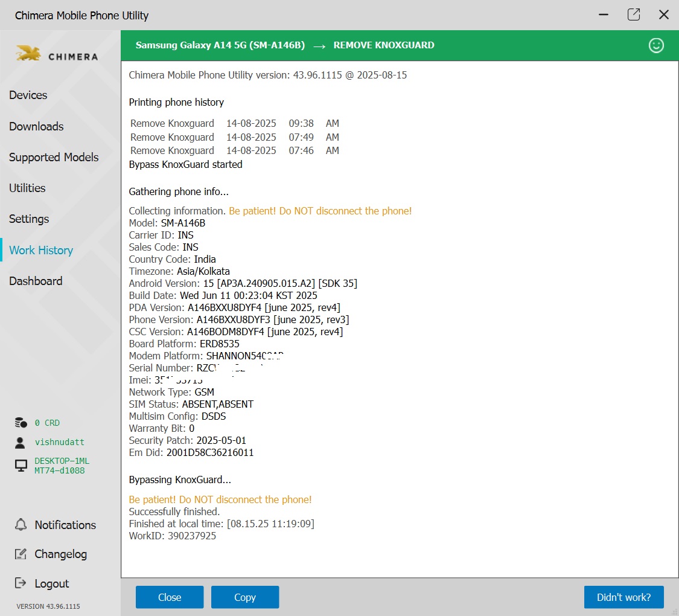Click the vishnudatt username
Screen dimensions: 679x616
tap(59, 442)
